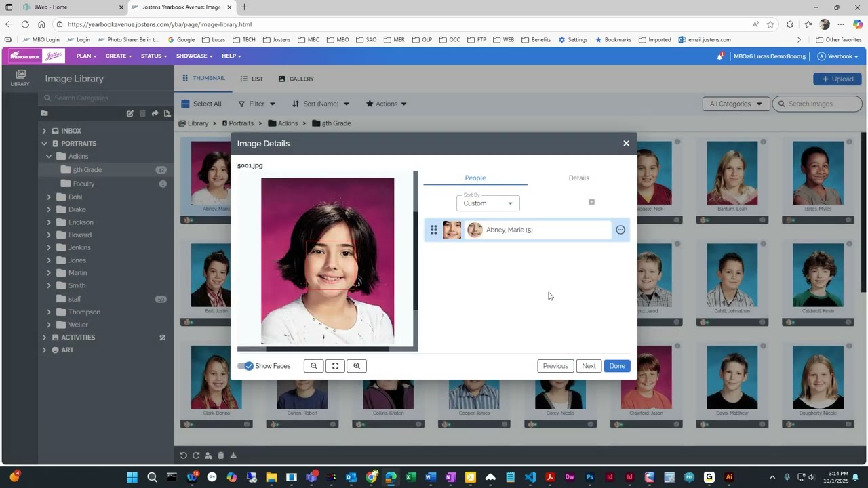
Task: Expand the Jenkins folder
Action: pos(49,248)
